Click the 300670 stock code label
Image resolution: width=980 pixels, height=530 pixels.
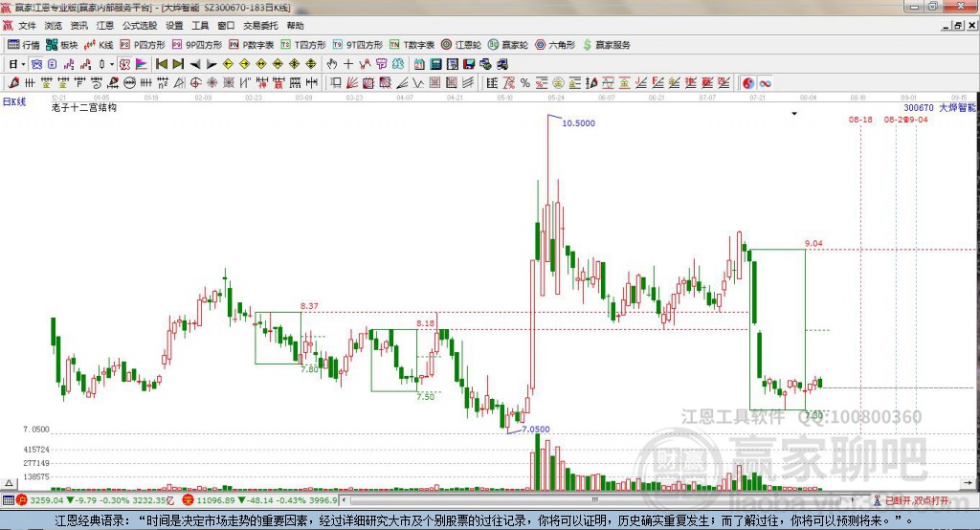pyautogui.click(x=919, y=107)
